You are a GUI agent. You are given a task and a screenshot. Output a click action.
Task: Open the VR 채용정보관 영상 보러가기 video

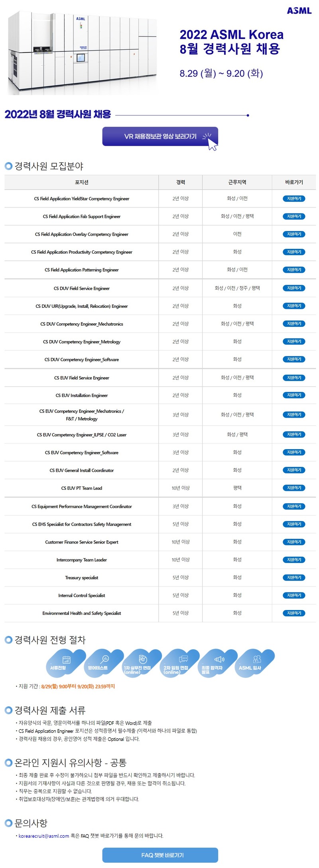159,137
